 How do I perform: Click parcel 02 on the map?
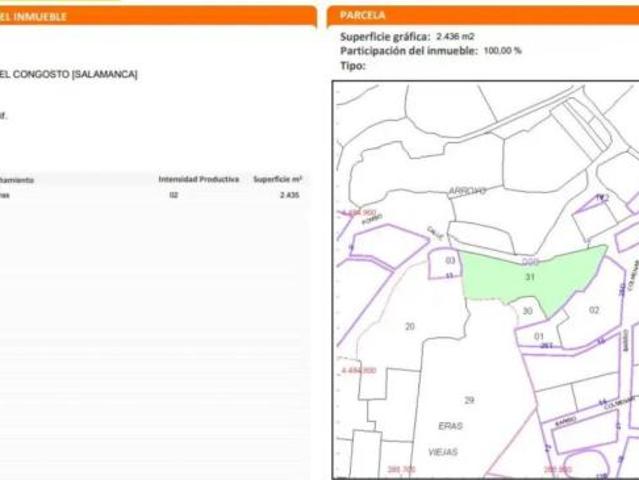point(594,310)
